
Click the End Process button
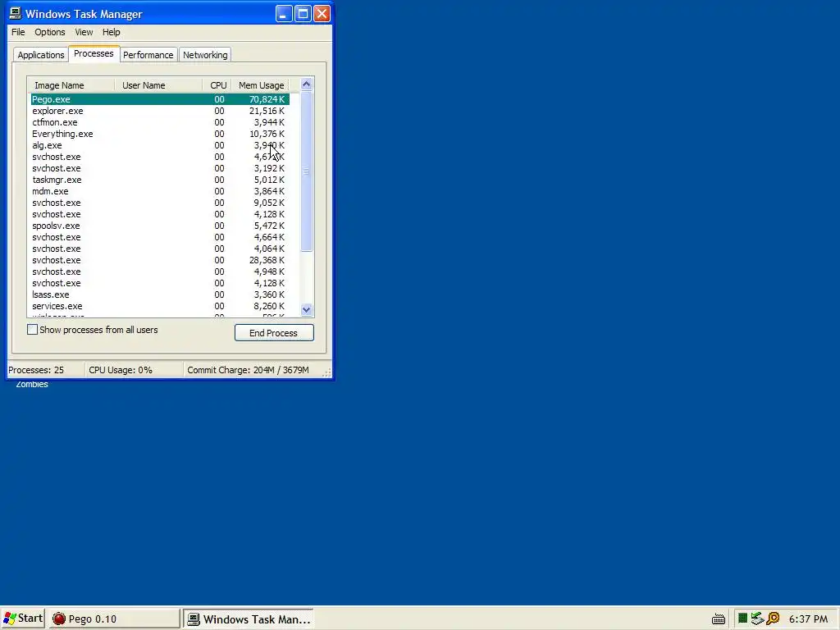click(x=274, y=333)
